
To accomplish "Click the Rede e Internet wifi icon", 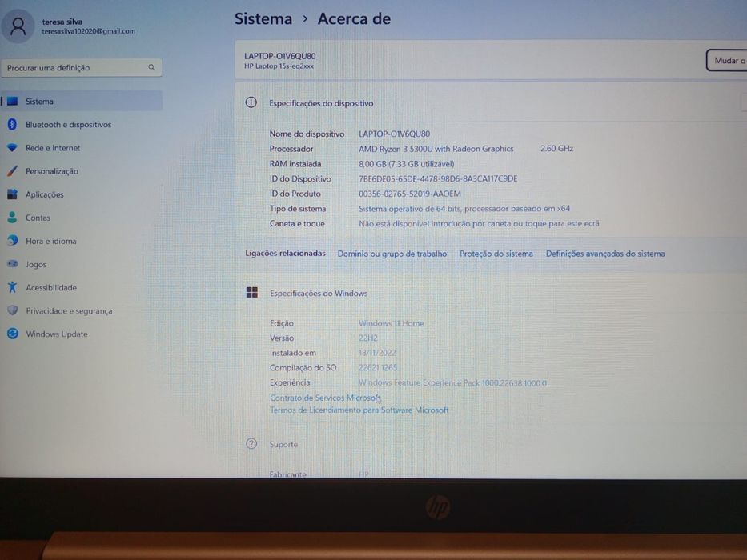I will pos(12,148).
